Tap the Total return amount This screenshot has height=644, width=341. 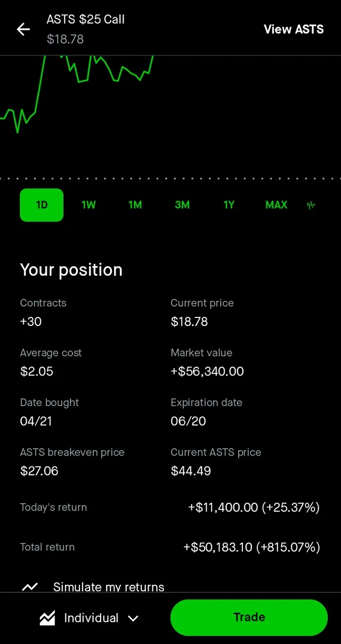pyautogui.click(x=251, y=547)
